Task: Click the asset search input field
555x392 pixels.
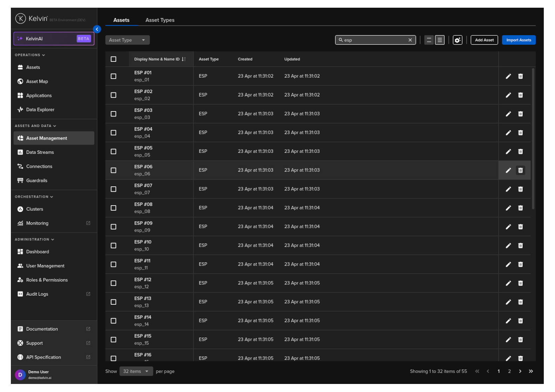Action: pos(375,40)
